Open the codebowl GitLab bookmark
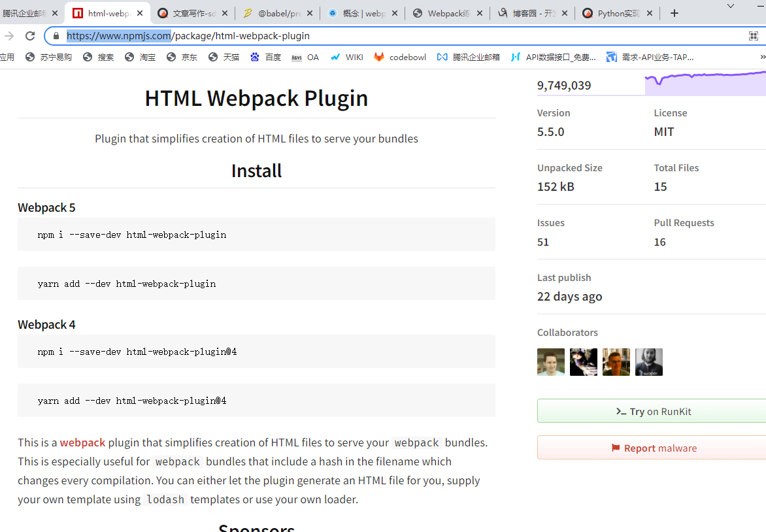Viewport: 766px width, 532px height. pyautogui.click(x=400, y=57)
